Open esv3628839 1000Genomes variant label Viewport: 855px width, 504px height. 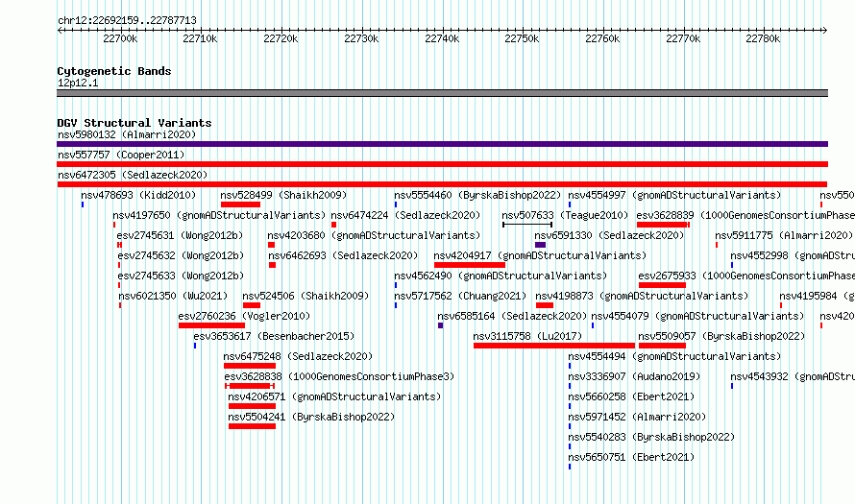[x=745, y=215]
